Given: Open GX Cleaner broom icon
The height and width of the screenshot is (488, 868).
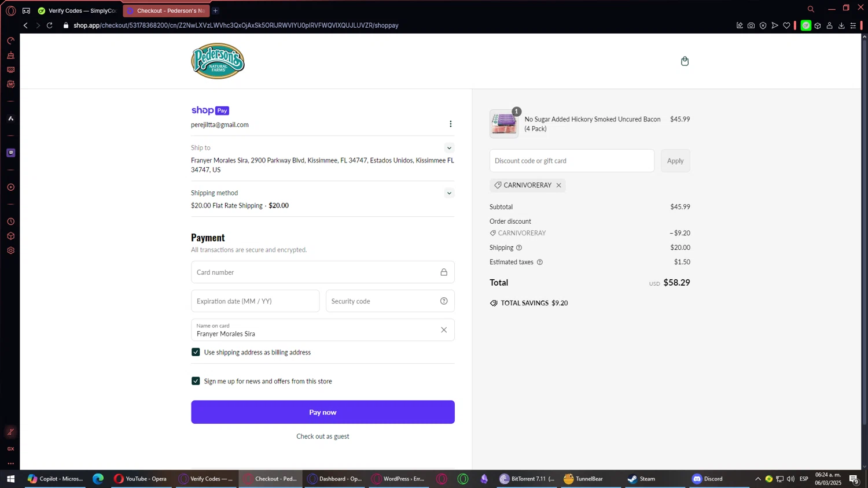Looking at the screenshot, I should click(10, 56).
